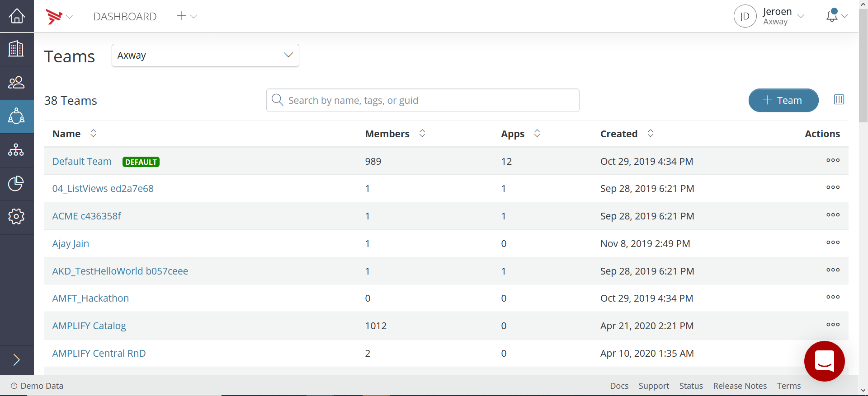Image resolution: width=868 pixels, height=396 pixels.
Task: Open the red chat support widget
Action: (824, 361)
